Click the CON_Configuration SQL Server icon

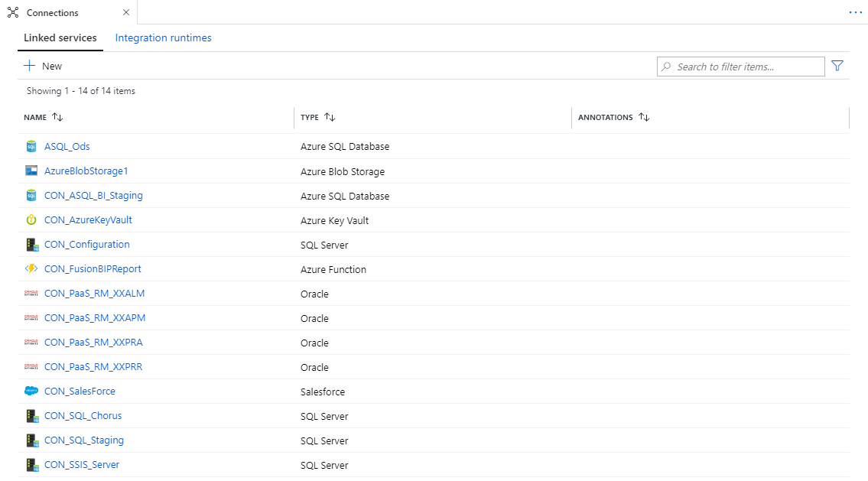coord(31,245)
